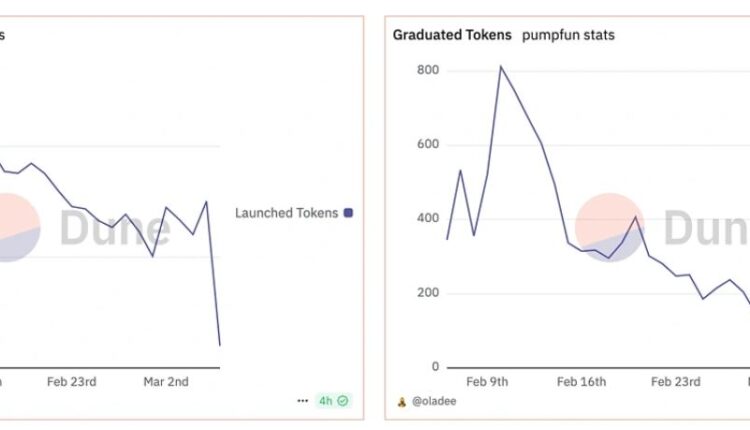750x430 pixels.
Task: Open the Graduated Tokens chart title
Action: tap(452, 35)
